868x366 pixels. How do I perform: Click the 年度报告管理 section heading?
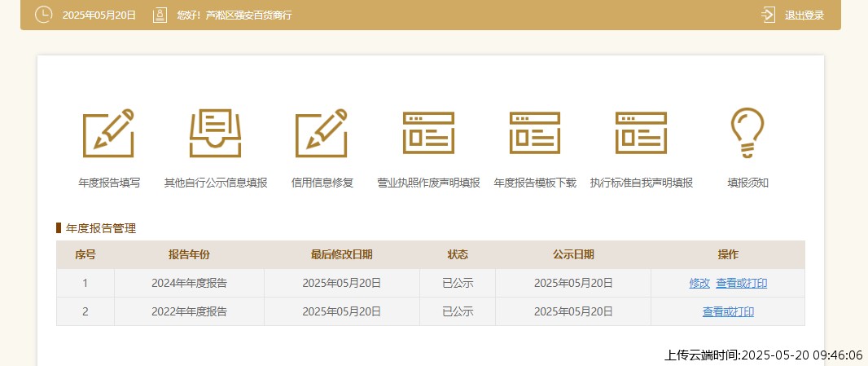(101, 228)
